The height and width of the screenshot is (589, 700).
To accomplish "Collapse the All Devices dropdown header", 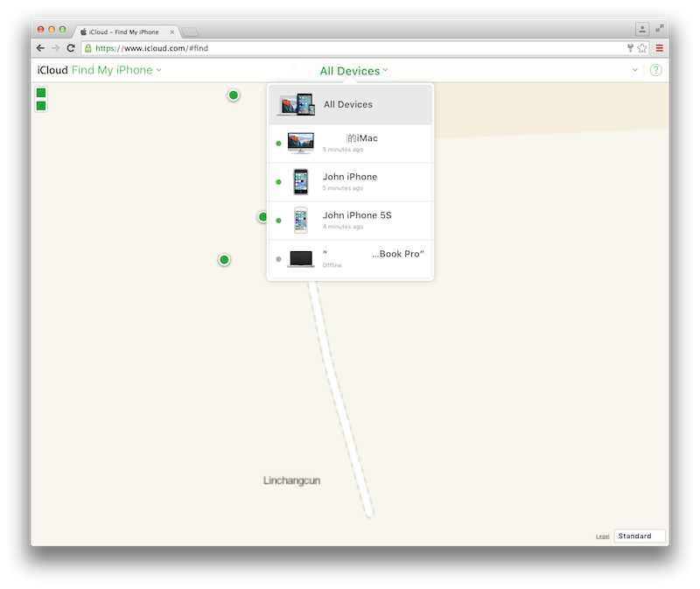I will 353,71.
